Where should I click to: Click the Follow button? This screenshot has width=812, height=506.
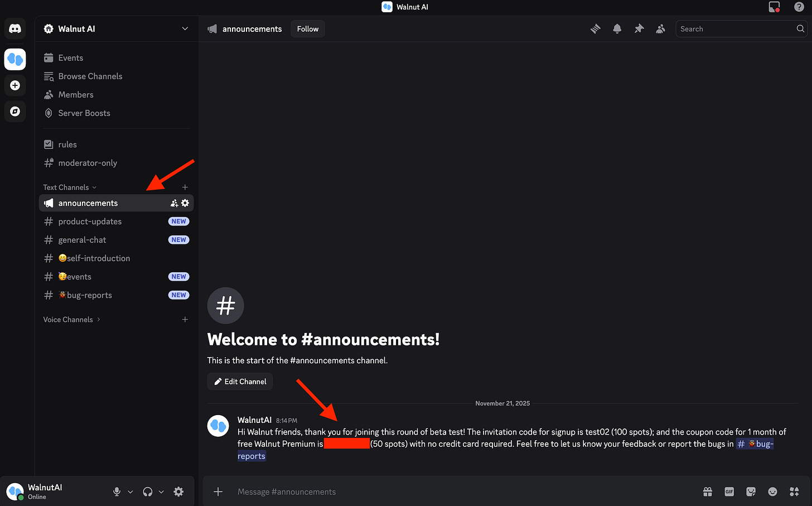point(308,29)
